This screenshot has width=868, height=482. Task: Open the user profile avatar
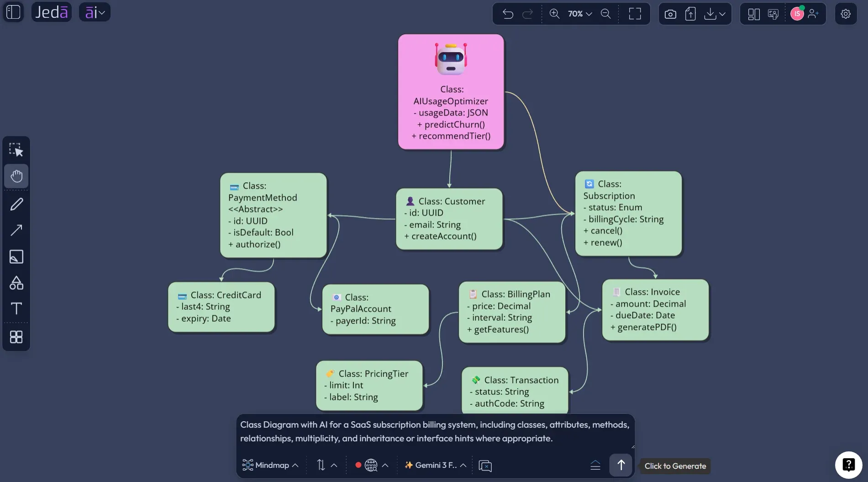(x=797, y=14)
